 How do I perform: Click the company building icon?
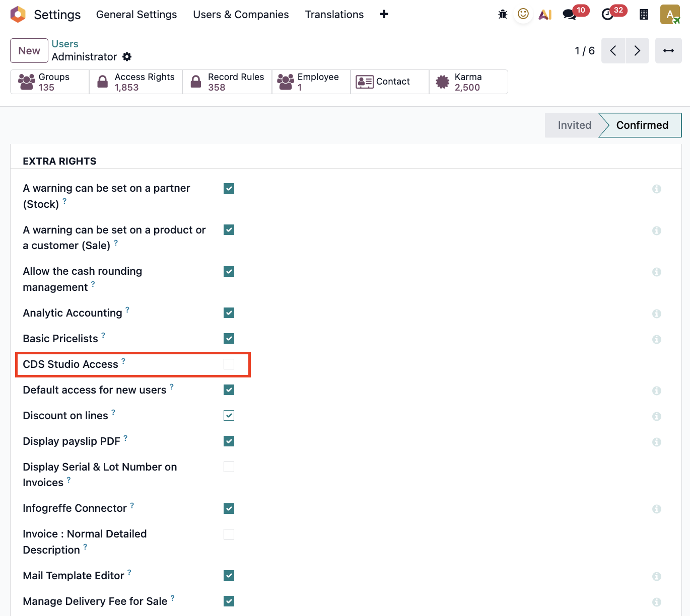click(x=644, y=15)
